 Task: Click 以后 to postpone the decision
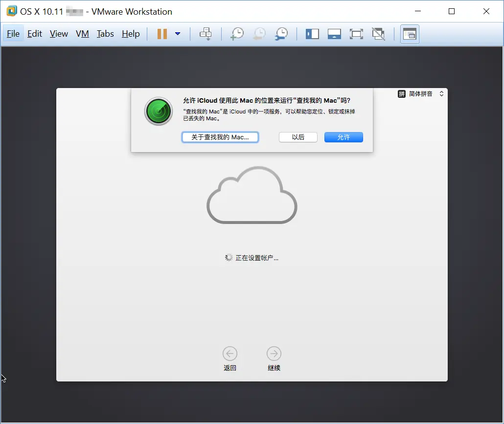[x=298, y=137]
